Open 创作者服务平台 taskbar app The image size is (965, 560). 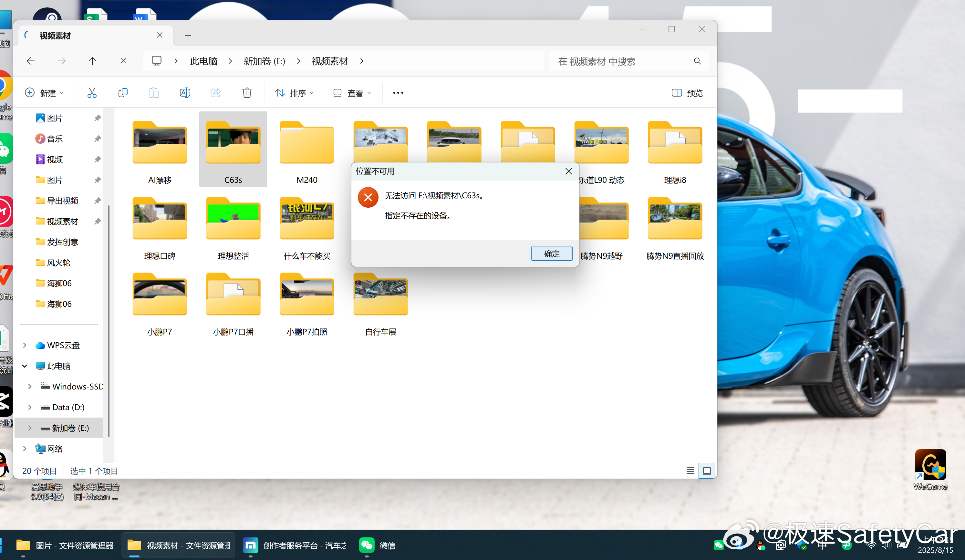point(295,545)
